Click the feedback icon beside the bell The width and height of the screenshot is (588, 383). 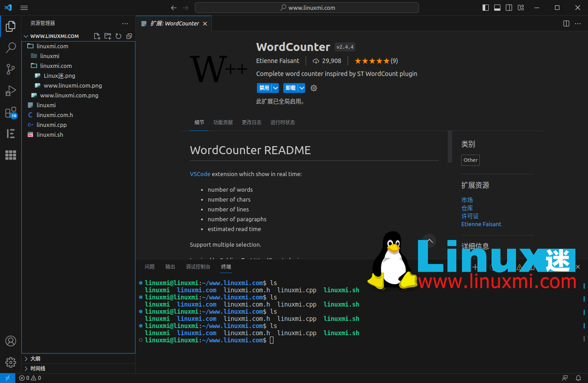coord(565,378)
